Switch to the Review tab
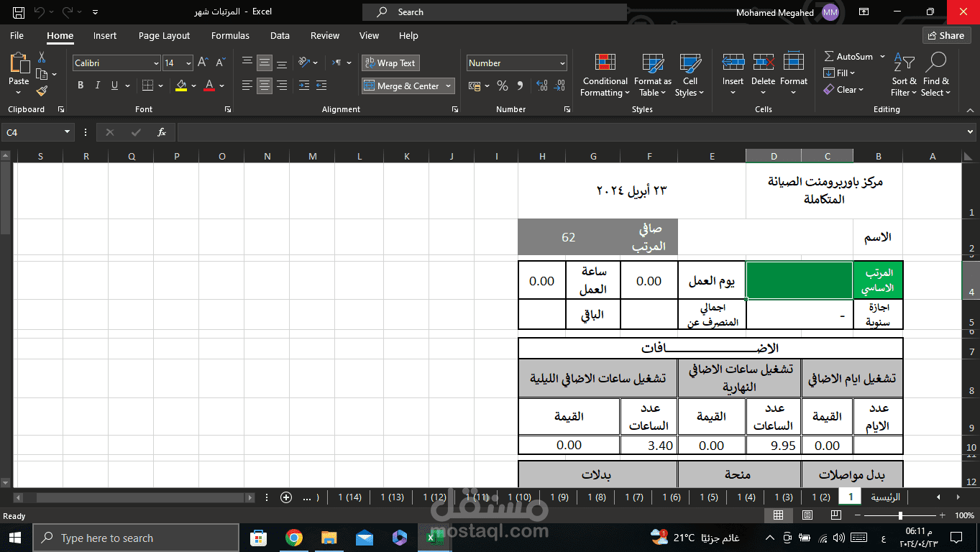Screen dimensions: 980x552 point(325,35)
